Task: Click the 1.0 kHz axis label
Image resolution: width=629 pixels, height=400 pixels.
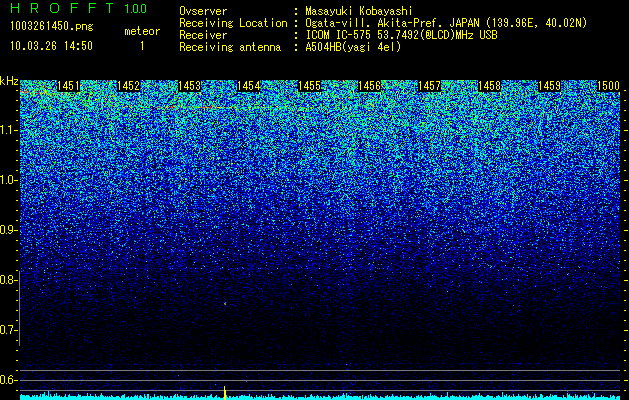Action: 9,180
